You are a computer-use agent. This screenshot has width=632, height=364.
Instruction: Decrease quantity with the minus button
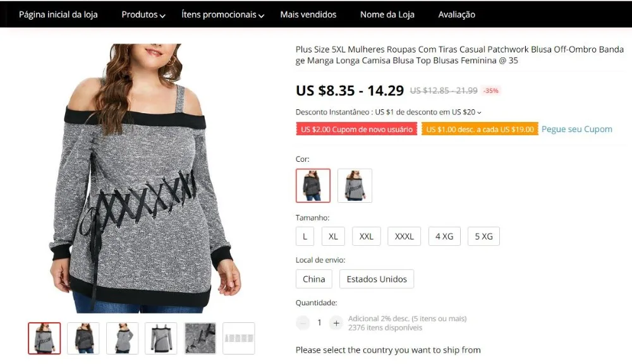point(303,323)
